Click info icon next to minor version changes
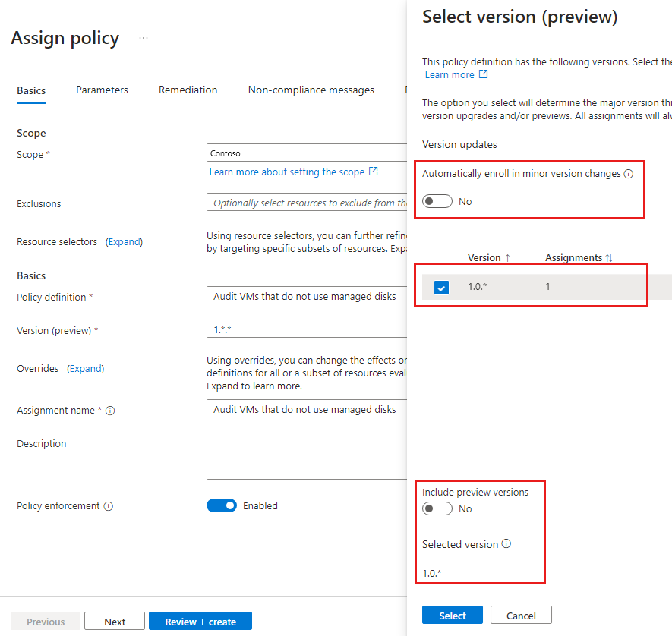 pyautogui.click(x=629, y=174)
